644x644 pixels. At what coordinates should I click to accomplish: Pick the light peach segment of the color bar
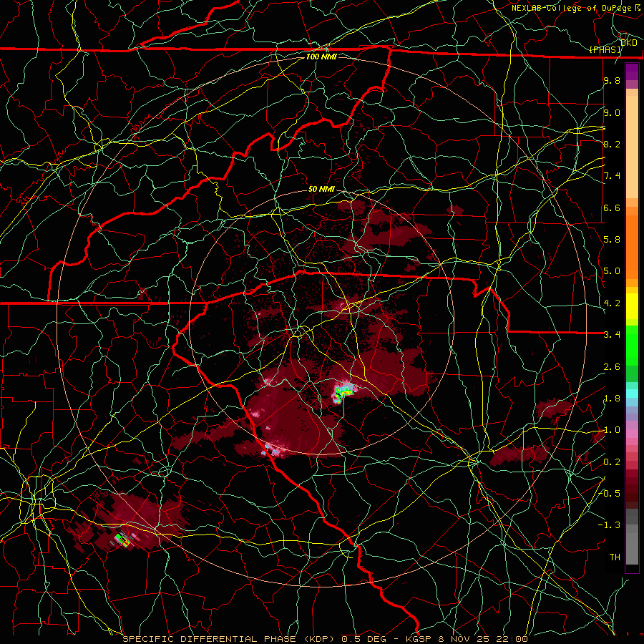coord(632,148)
